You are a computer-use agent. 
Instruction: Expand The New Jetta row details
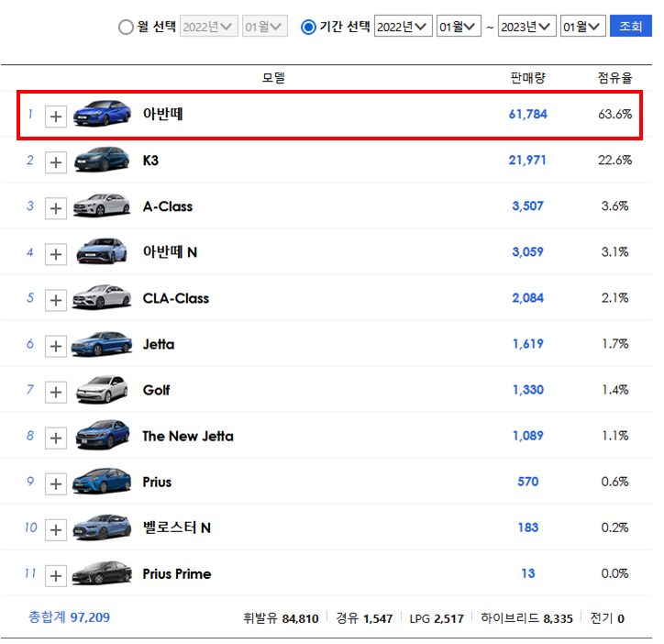tap(56, 438)
